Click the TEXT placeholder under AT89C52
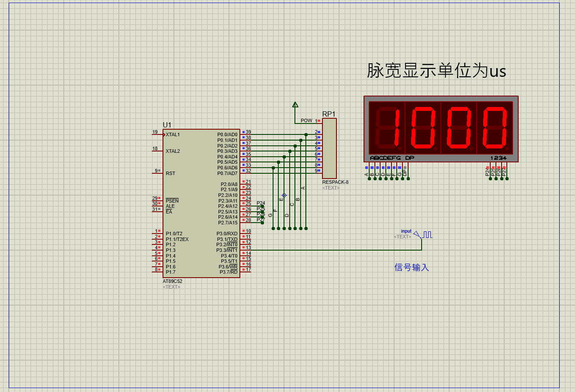575x392 pixels. [171, 287]
